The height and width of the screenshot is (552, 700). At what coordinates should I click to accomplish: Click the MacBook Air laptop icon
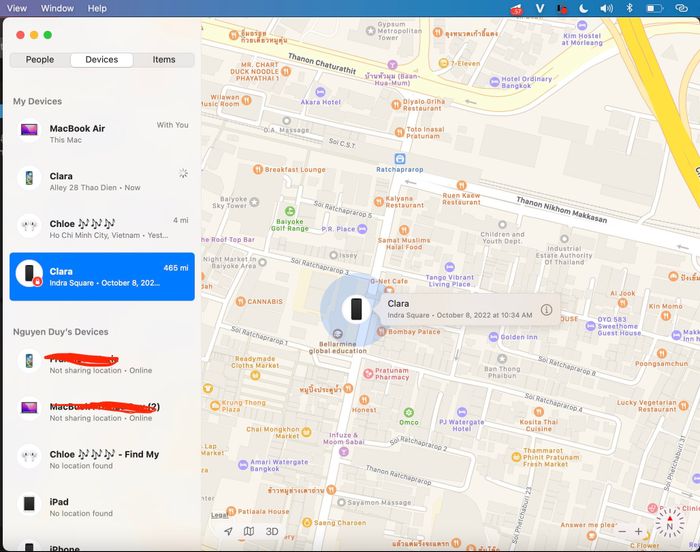pos(29,130)
